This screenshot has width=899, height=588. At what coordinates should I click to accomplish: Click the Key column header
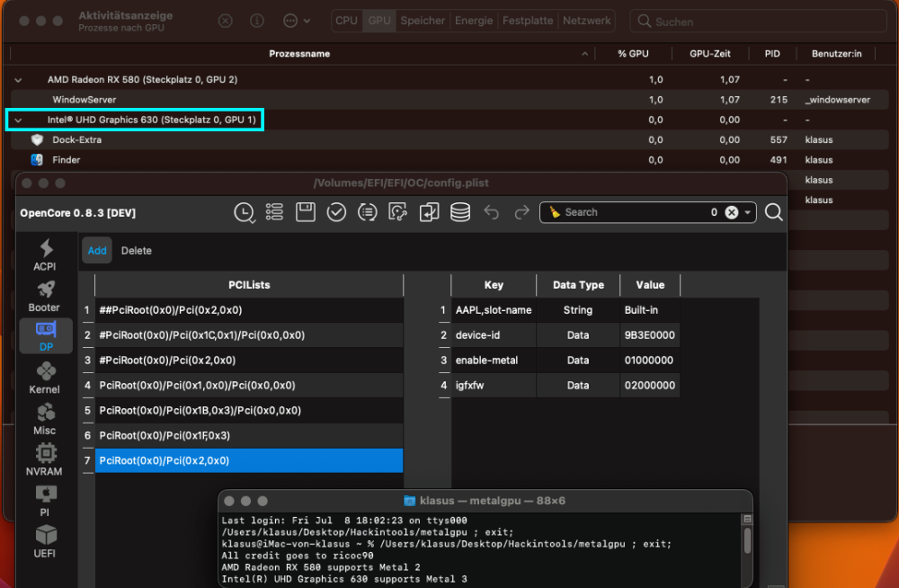tap(494, 285)
